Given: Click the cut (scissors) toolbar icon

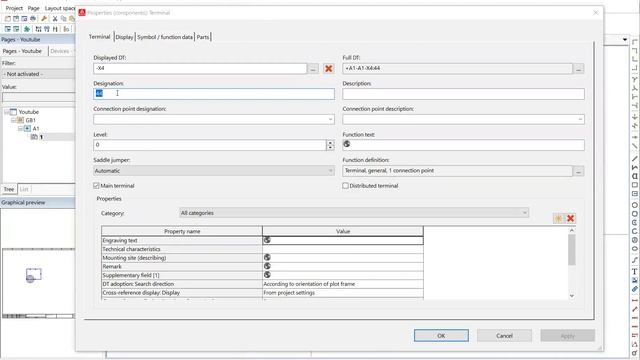Looking at the screenshot, I should [55, 19].
